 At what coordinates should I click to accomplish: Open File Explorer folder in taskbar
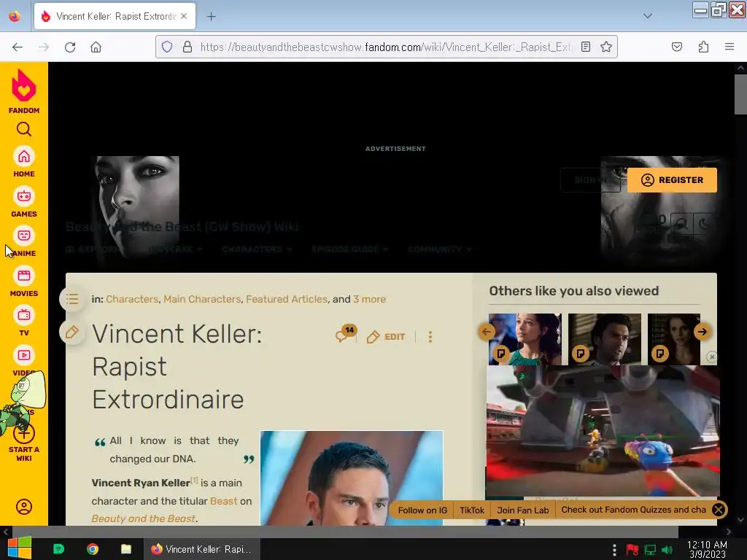coord(125,549)
